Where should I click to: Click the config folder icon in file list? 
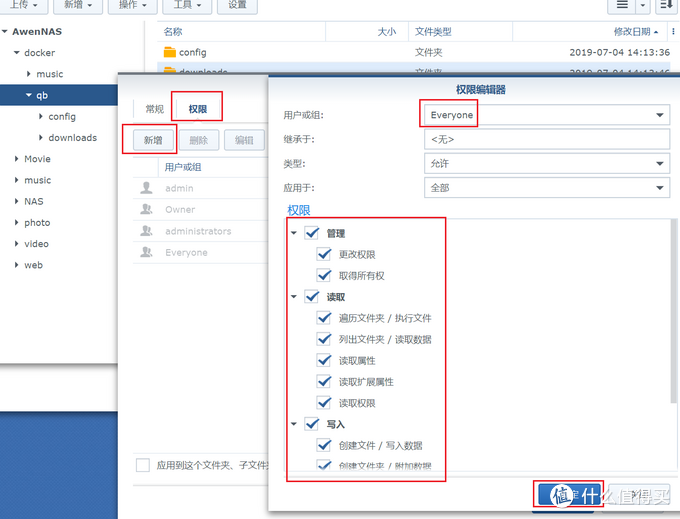click(x=168, y=52)
